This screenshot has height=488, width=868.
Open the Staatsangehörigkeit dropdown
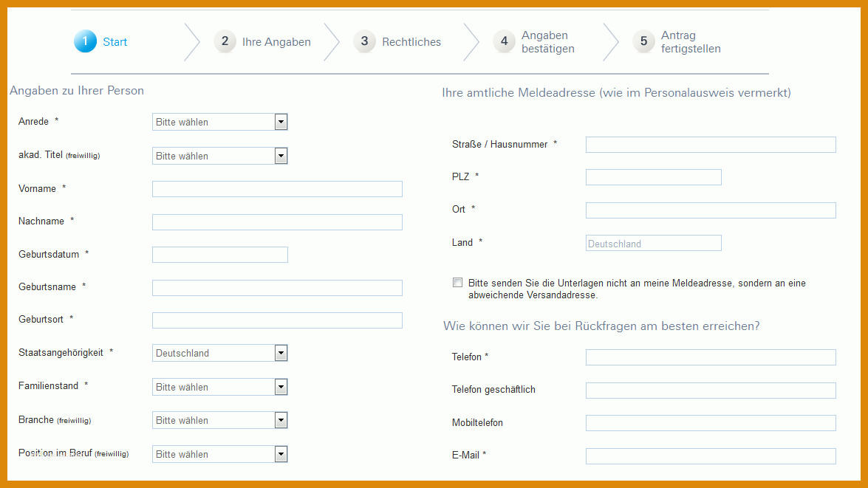click(x=219, y=353)
